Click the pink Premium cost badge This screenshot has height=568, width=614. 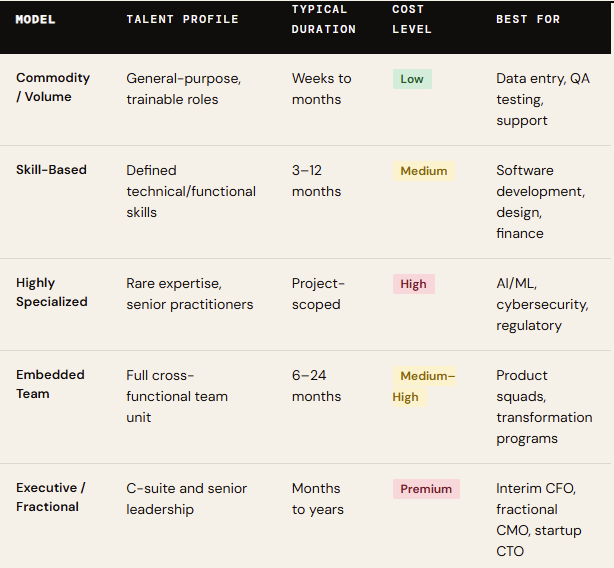(426, 489)
